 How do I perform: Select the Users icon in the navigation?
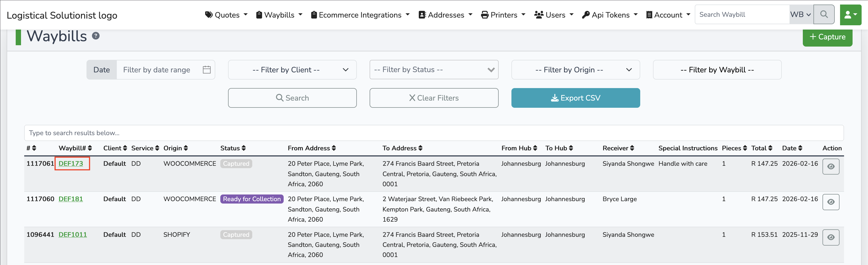pyautogui.click(x=539, y=14)
